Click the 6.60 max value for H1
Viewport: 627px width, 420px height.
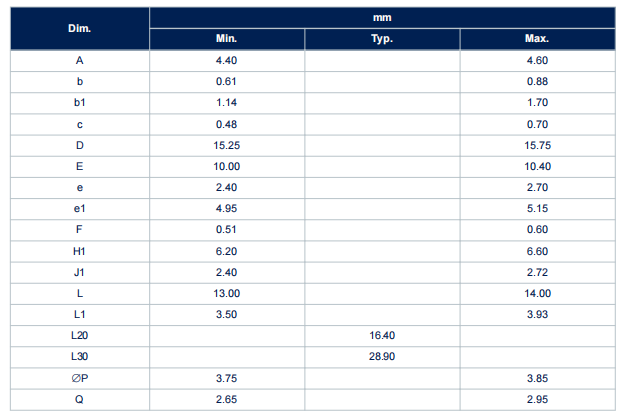pos(537,250)
